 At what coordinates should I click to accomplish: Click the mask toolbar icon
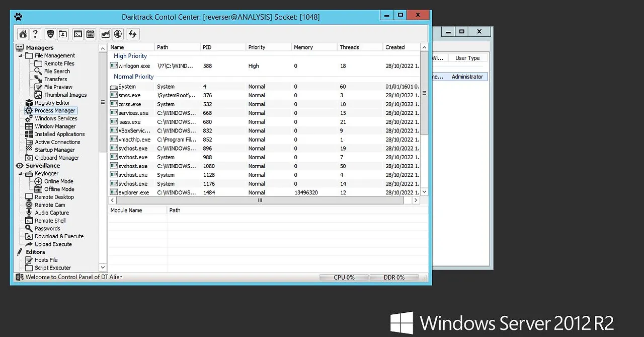(50, 34)
